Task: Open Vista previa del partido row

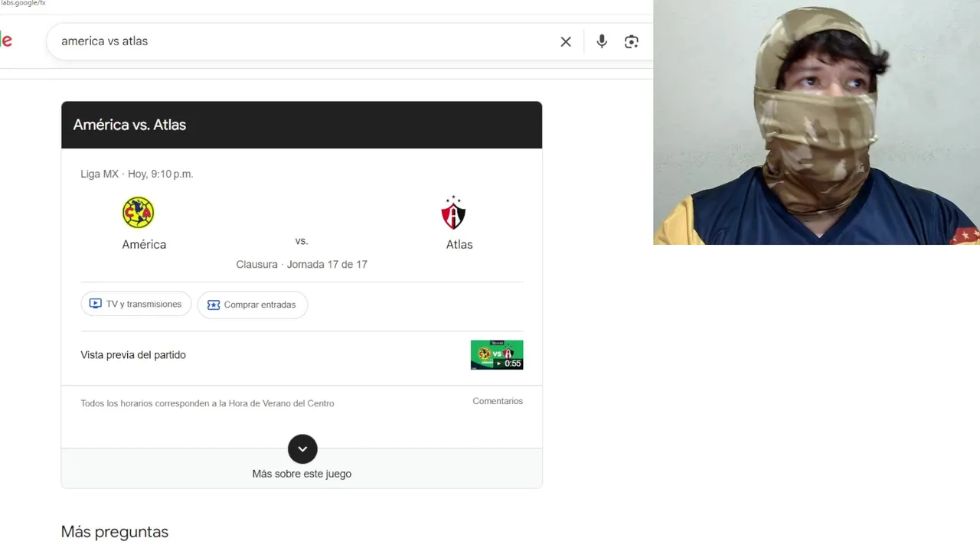Action: pos(302,355)
